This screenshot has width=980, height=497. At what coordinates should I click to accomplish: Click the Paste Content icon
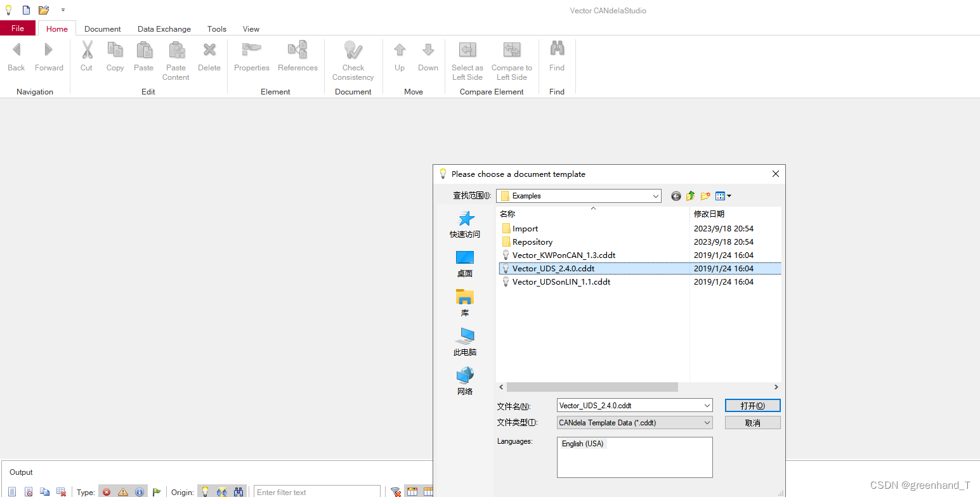click(x=176, y=49)
